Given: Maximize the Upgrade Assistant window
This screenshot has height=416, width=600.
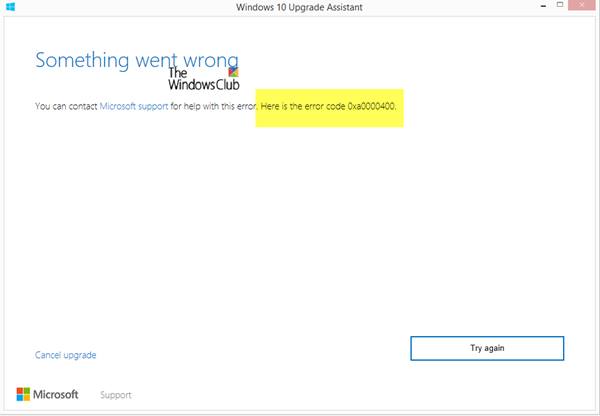Looking at the screenshot, I should click(x=560, y=5).
